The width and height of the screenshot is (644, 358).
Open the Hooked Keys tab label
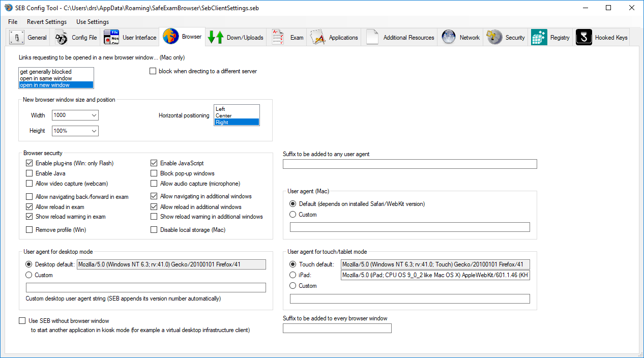[x=611, y=38]
